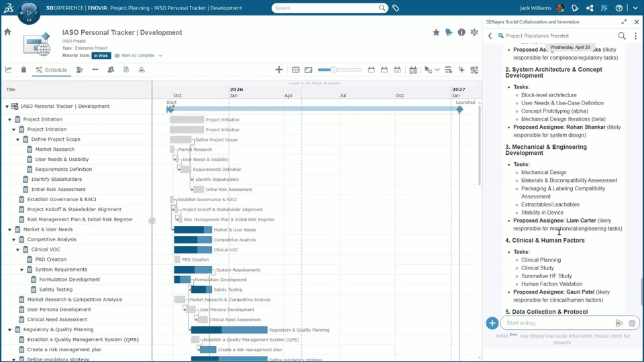Click the Start writing message field
The width and height of the screenshot is (644, 362).
[559, 323]
